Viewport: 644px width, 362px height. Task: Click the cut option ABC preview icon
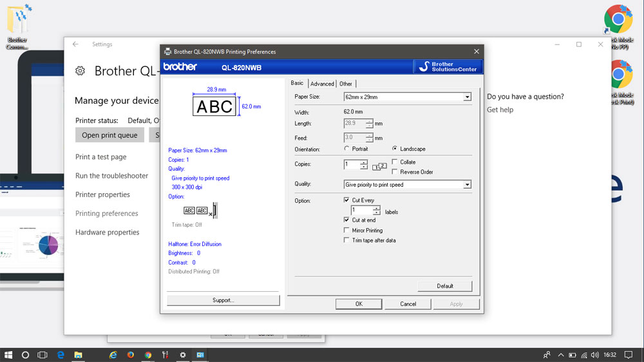(x=200, y=211)
